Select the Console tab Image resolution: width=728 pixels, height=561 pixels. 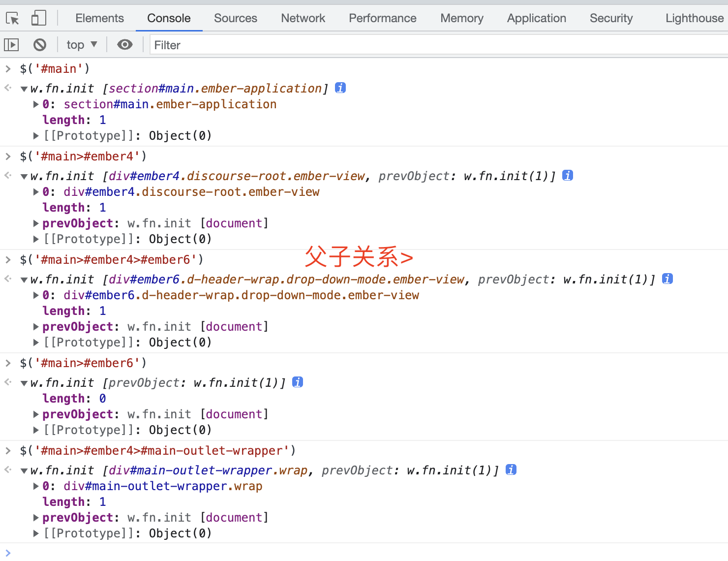169,18
